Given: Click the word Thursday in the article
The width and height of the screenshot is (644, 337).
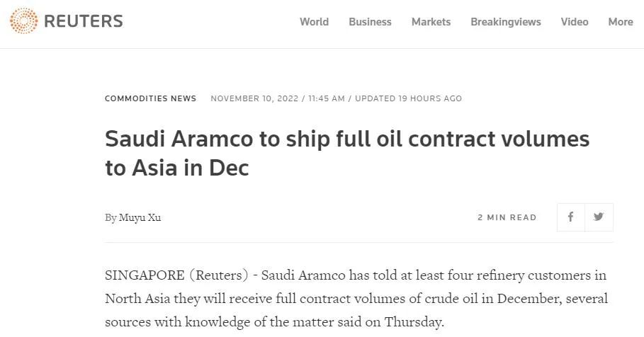Looking at the screenshot, I should click(x=413, y=322).
